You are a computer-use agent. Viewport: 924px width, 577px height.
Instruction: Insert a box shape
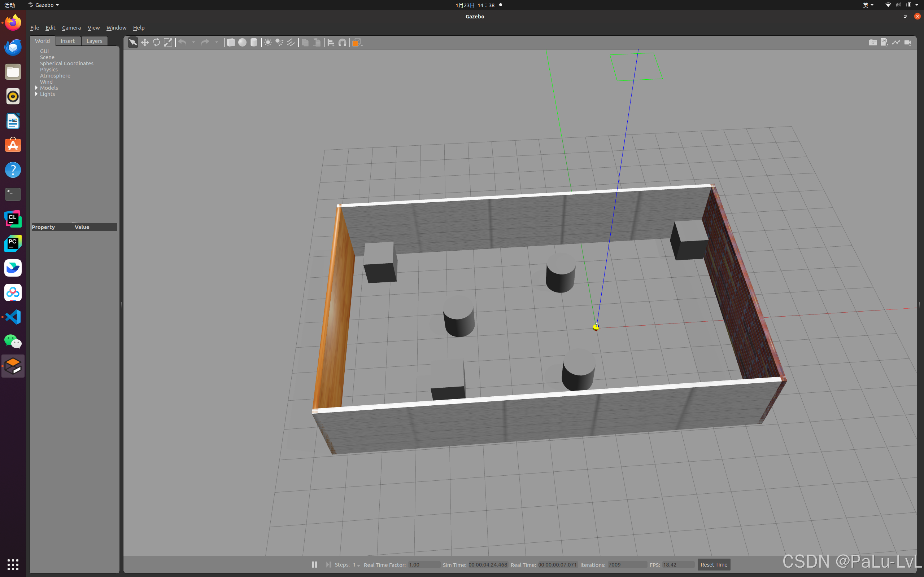click(231, 42)
